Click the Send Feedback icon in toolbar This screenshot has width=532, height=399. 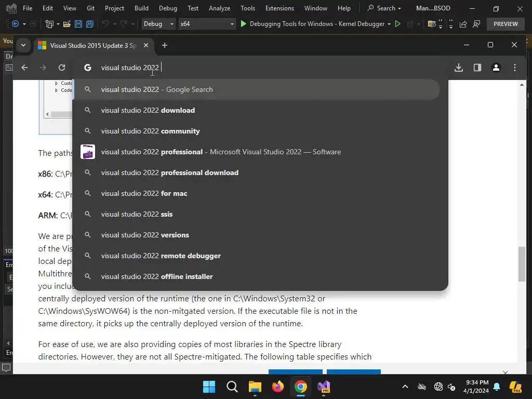click(x=476, y=24)
